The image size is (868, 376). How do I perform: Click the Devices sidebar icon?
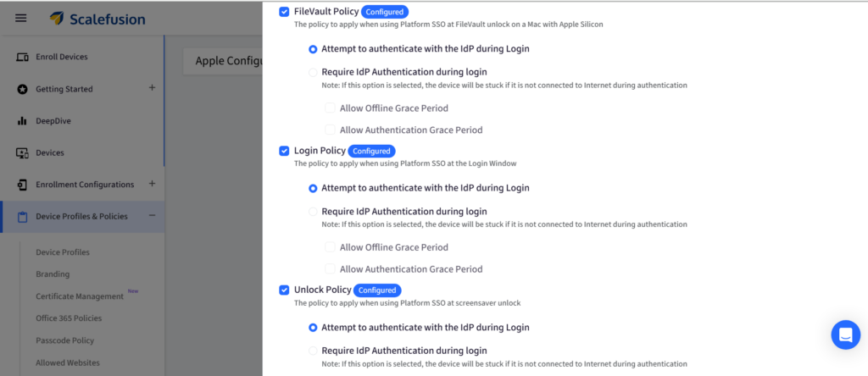[23, 153]
